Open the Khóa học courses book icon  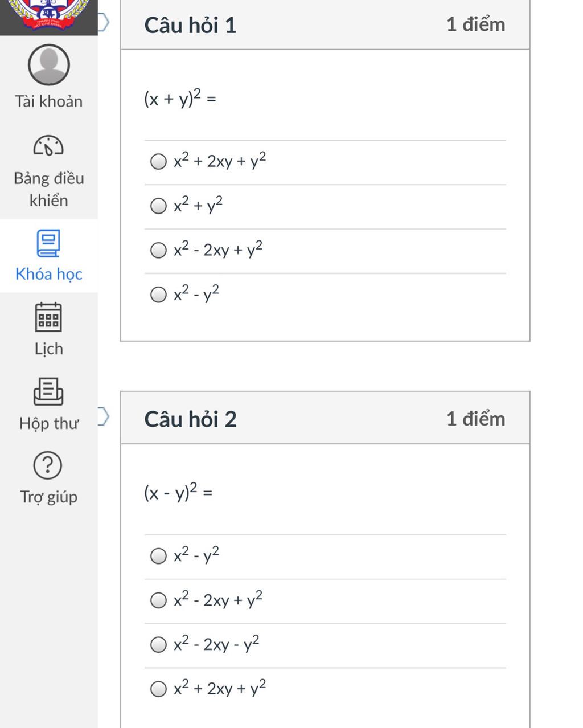49,243
